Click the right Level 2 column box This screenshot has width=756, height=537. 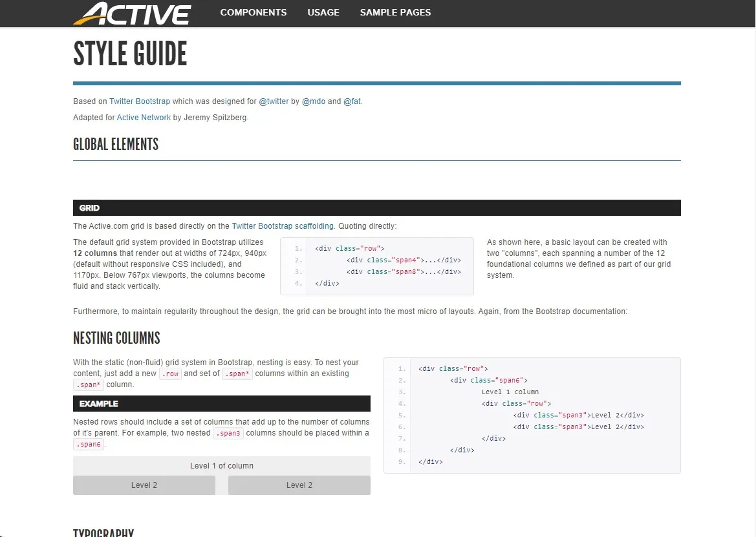point(299,485)
